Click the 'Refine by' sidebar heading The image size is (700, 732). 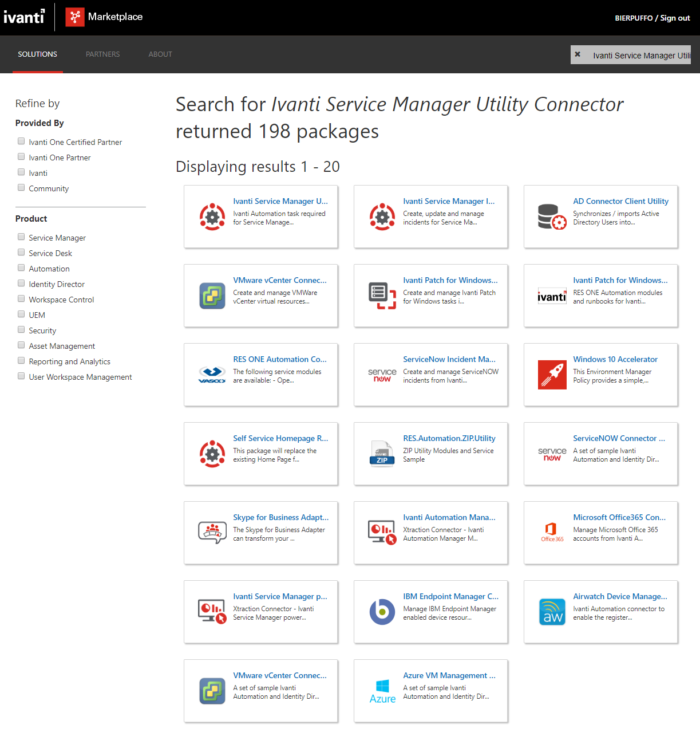coord(37,104)
